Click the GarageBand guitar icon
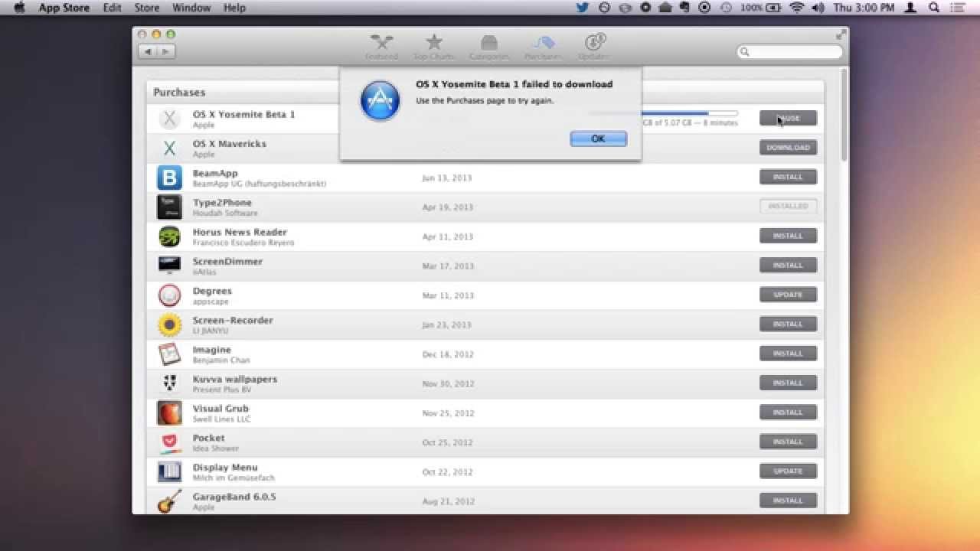 pyautogui.click(x=169, y=501)
